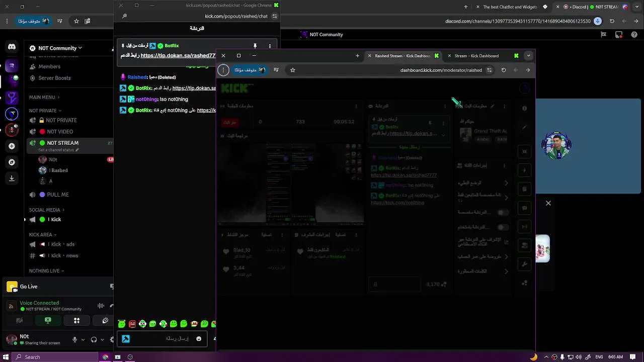The height and width of the screenshot is (362, 644).
Task: Click Add a Server plus icon in Discord
Action: click(x=12, y=146)
